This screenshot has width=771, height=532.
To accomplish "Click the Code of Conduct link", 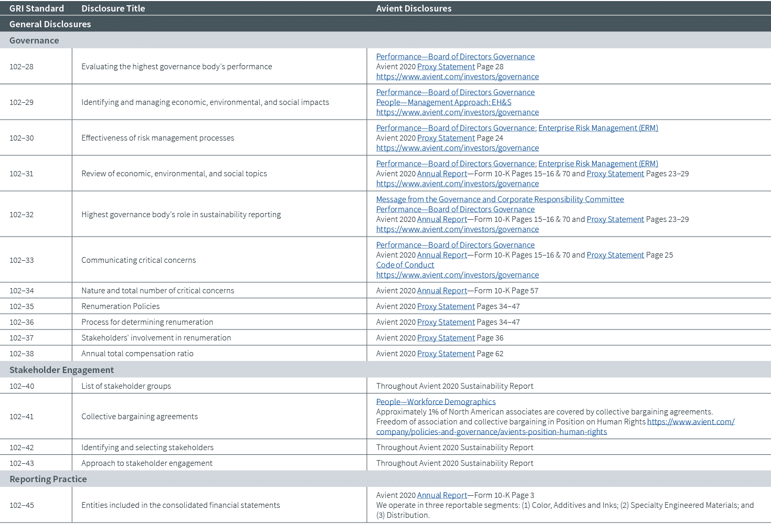I will 405,265.
